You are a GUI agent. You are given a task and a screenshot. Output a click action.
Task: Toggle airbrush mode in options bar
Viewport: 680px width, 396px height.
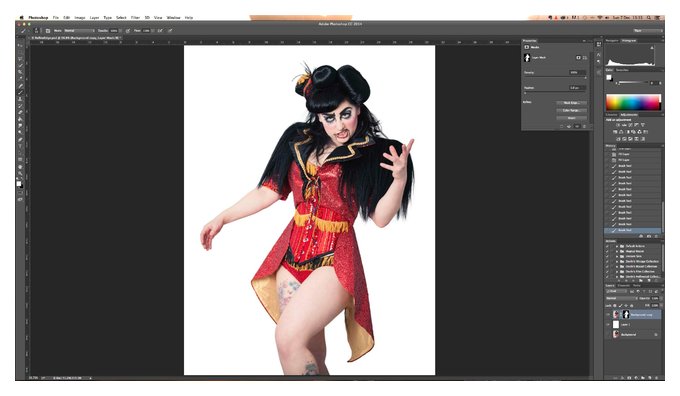tap(160, 31)
